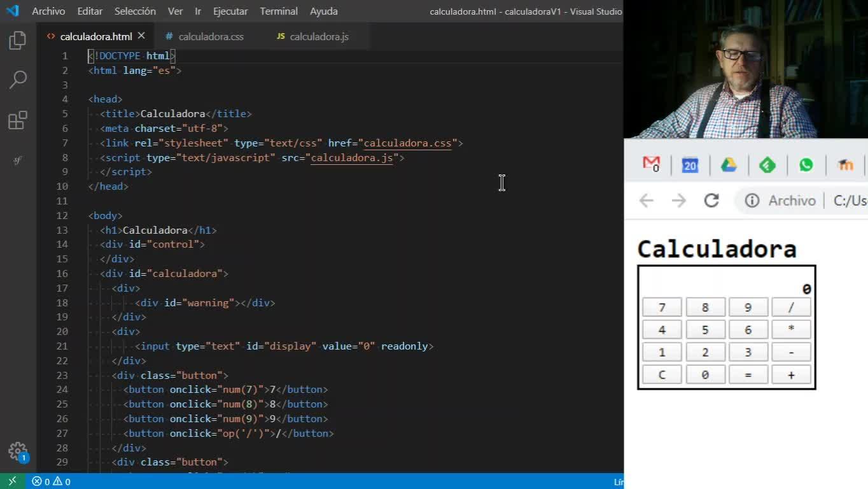
Task: Click the <html lang="es"> code line
Action: 135,71
